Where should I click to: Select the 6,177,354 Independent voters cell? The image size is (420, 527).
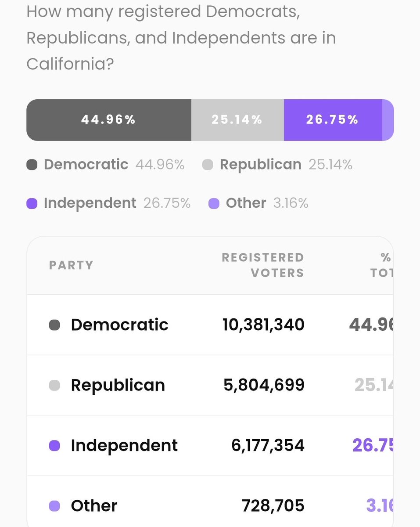[x=268, y=446]
